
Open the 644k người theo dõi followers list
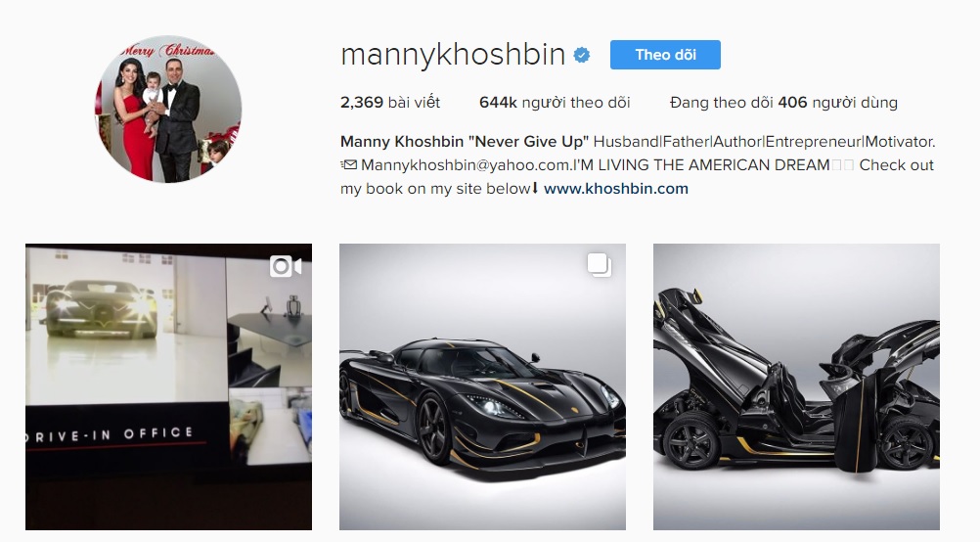pyautogui.click(x=555, y=103)
